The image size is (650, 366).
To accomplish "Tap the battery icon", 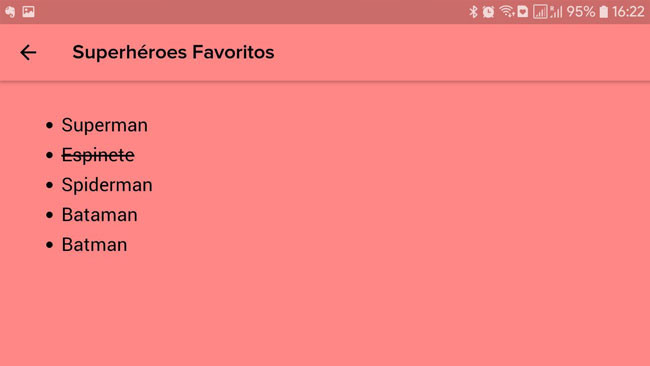I will tap(604, 12).
